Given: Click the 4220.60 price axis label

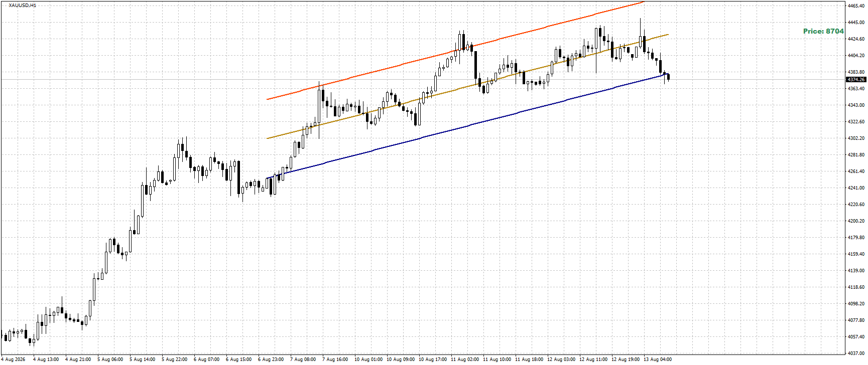Looking at the screenshot, I should pos(856,205).
